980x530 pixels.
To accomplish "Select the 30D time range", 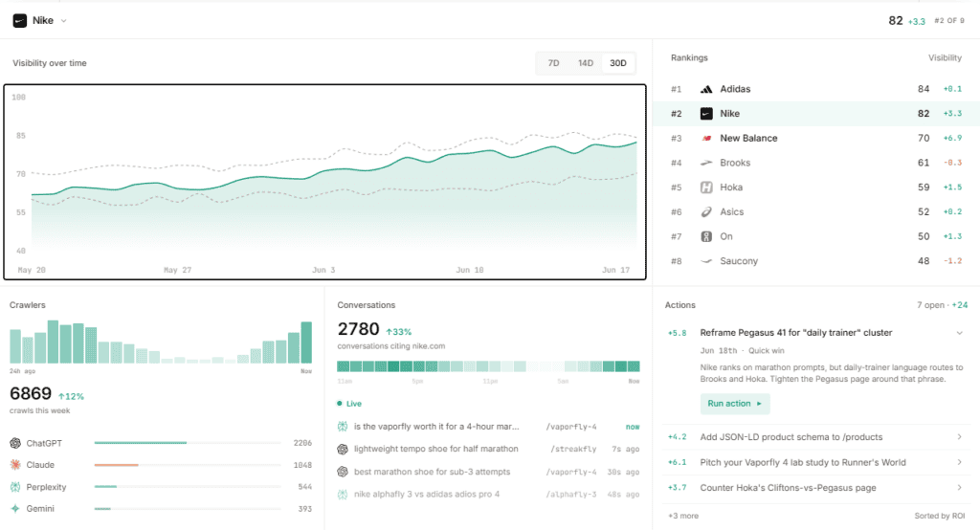I will click(x=618, y=63).
